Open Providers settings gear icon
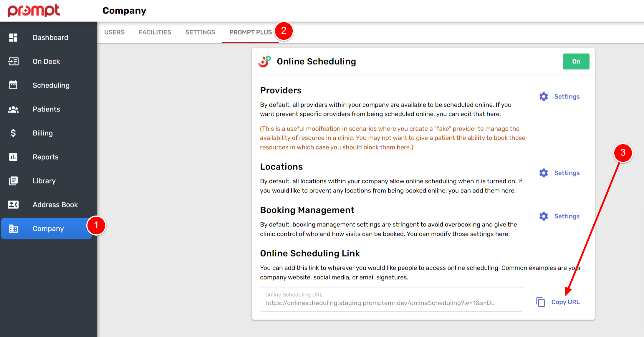Screen dimensions: 644x337 coord(543,96)
